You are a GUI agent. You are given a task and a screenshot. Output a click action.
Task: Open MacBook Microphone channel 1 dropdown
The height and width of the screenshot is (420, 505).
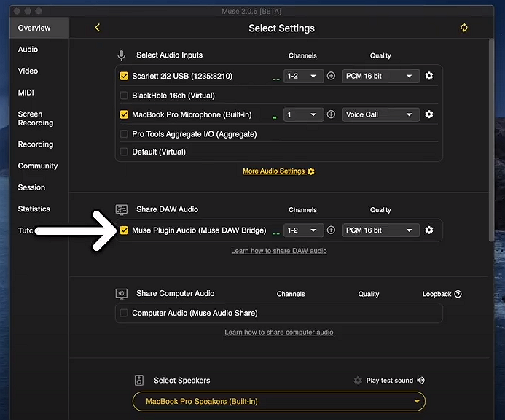(303, 114)
